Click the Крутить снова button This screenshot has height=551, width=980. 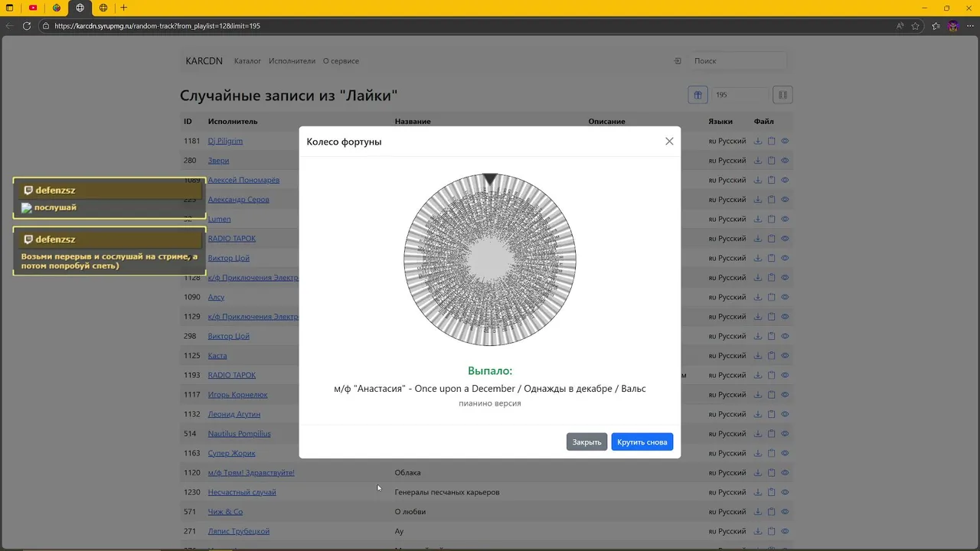(x=642, y=442)
